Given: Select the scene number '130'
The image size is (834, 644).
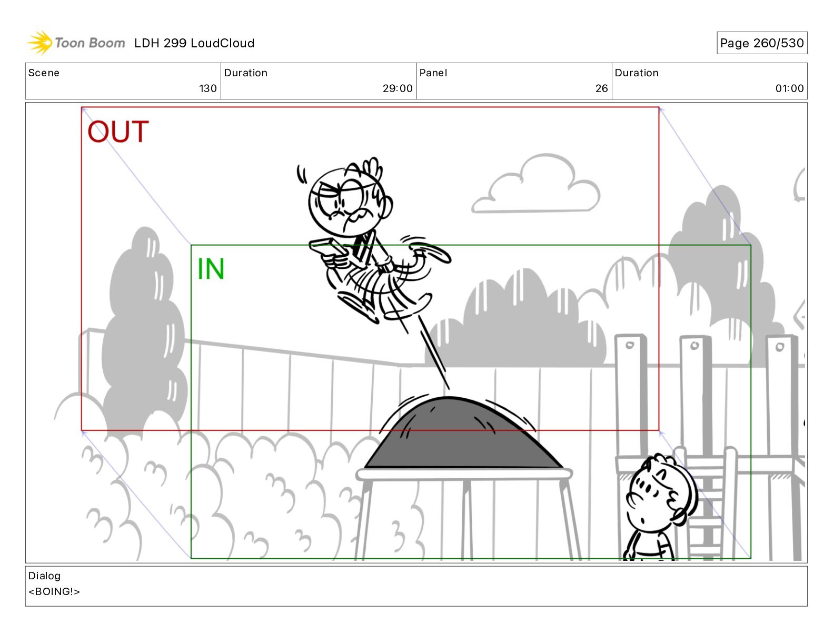Looking at the screenshot, I should (x=208, y=88).
